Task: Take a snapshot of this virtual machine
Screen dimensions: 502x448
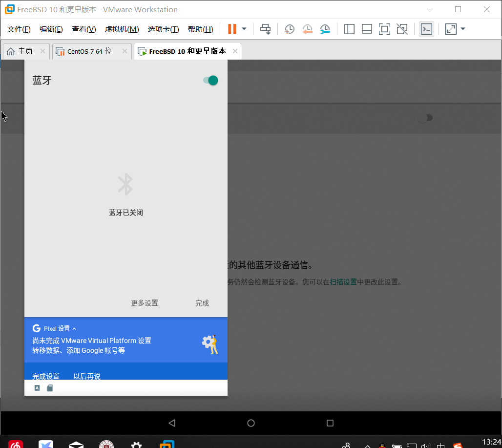Action: click(290, 29)
